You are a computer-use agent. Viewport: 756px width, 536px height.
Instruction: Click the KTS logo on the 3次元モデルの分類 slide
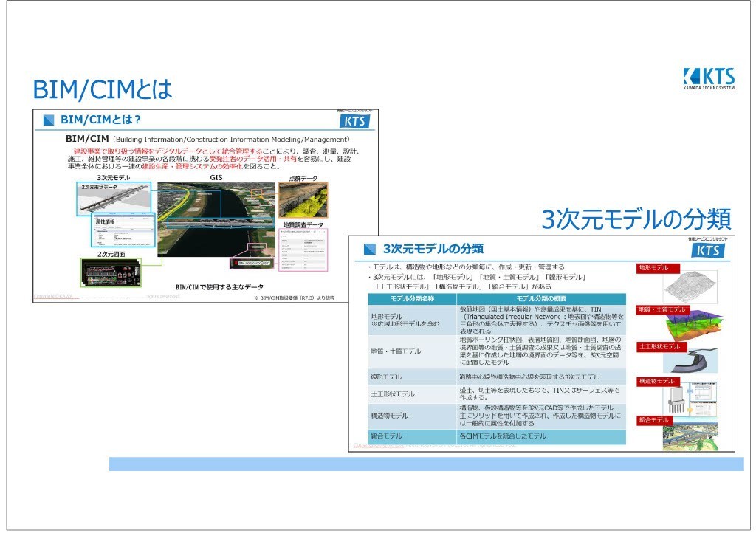[707, 250]
